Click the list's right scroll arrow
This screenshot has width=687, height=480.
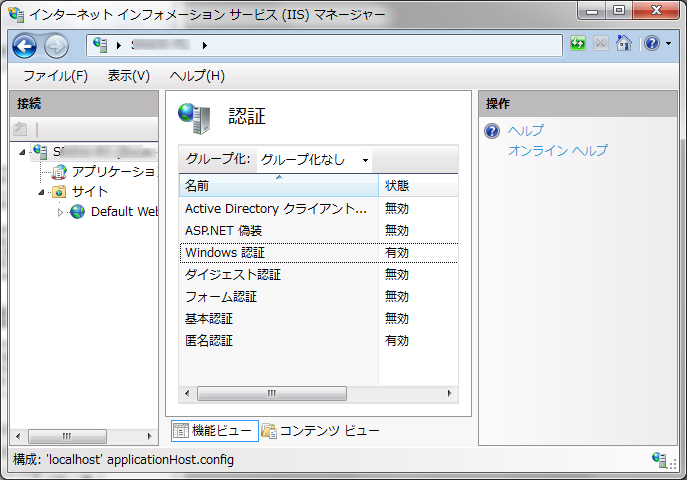[450, 393]
